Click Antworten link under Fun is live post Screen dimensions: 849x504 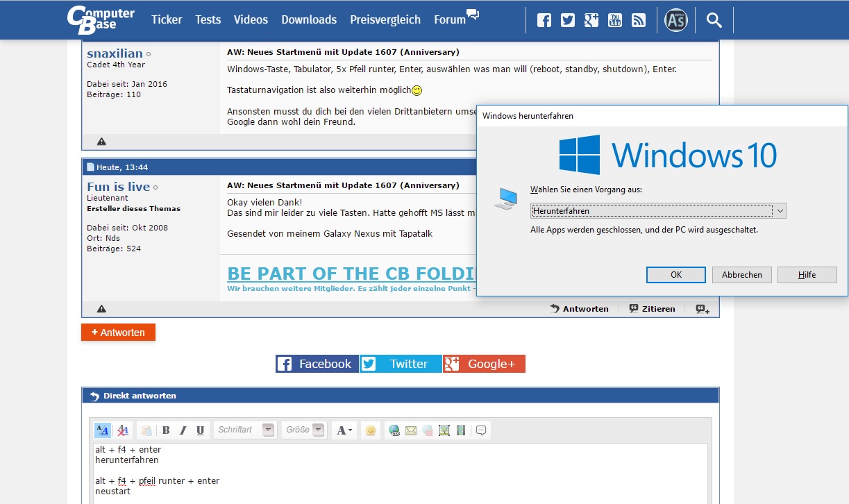click(579, 309)
